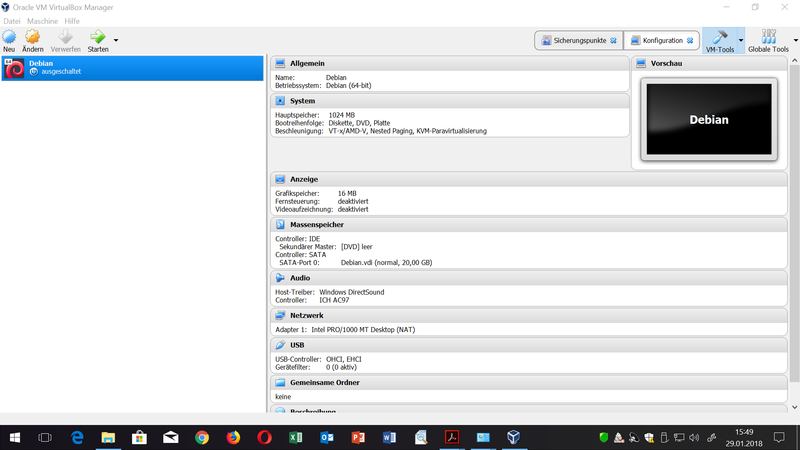Viewport: 800px width, 450px height.
Task: Open the Globale Tools dropdown arrow
Action: tap(796, 40)
